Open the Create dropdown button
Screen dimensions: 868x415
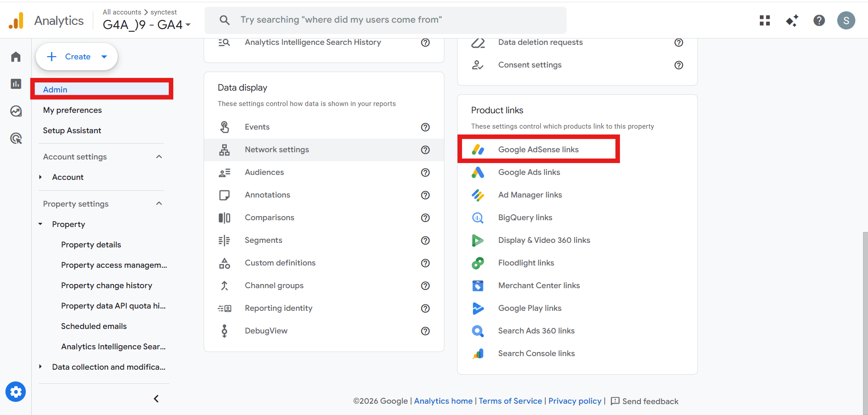(77, 57)
